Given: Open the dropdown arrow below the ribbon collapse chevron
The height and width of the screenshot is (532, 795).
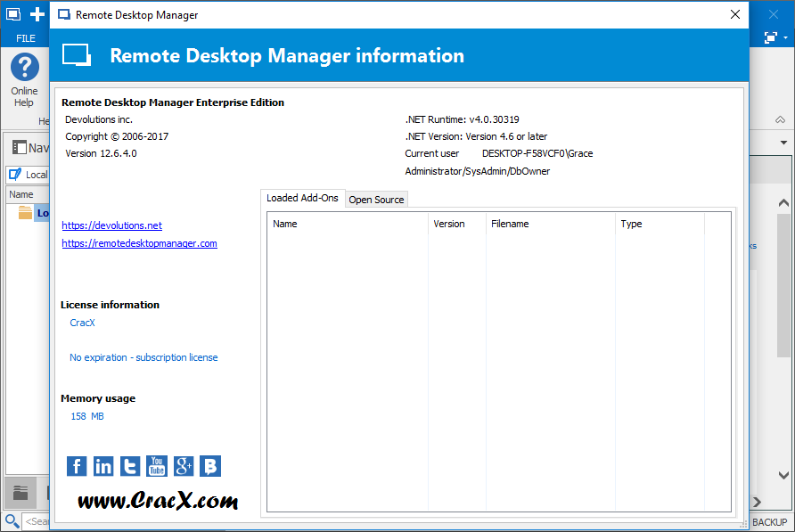Looking at the screenshot, I should click(x=783, y=143).
